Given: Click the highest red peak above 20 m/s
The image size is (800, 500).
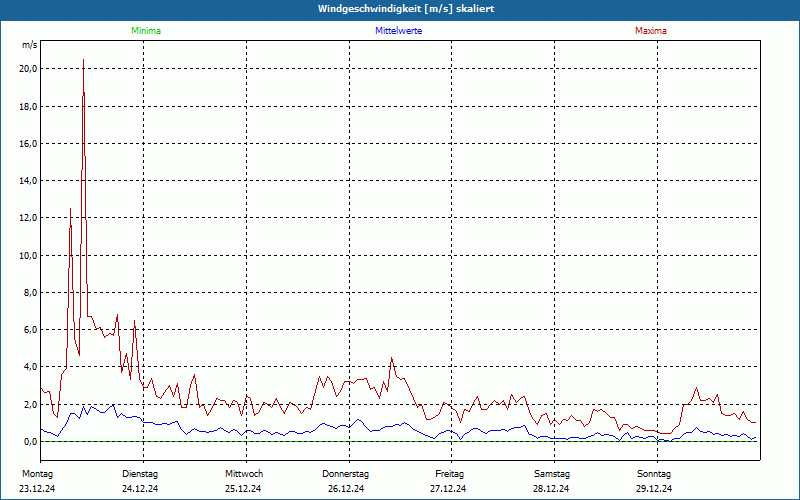Looking at the screenshot, I should (x=83, y=61).
